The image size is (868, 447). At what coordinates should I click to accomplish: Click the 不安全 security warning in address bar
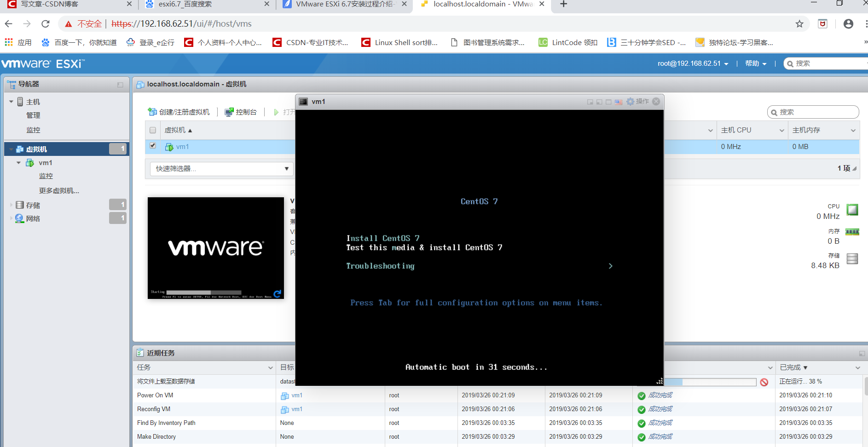84,24
